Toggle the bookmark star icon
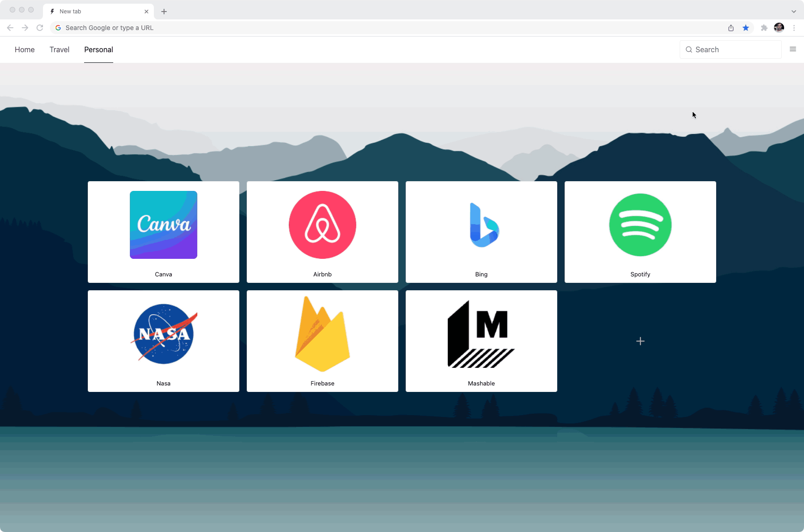This screenshot has height=532, width=804. (746, 28)
